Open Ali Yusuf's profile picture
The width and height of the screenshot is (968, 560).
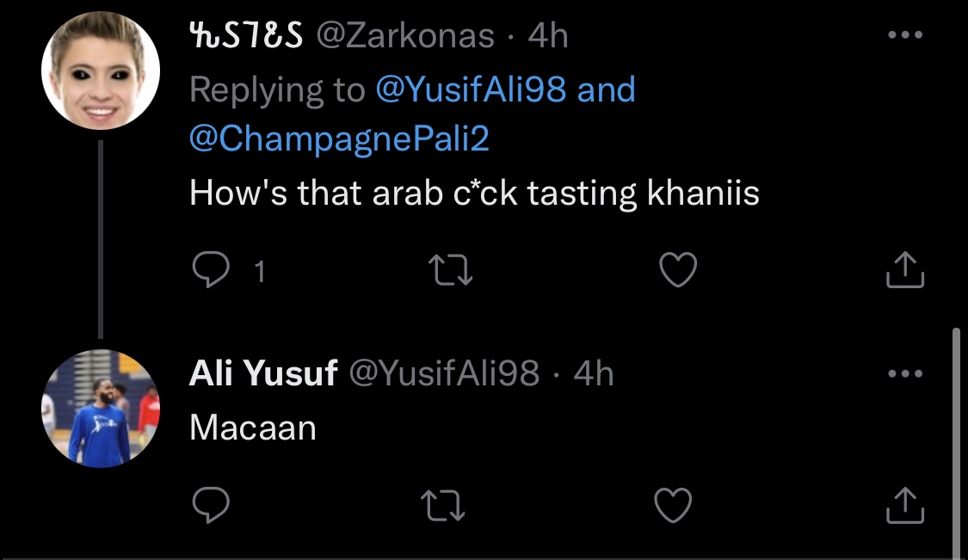(101, 408)
